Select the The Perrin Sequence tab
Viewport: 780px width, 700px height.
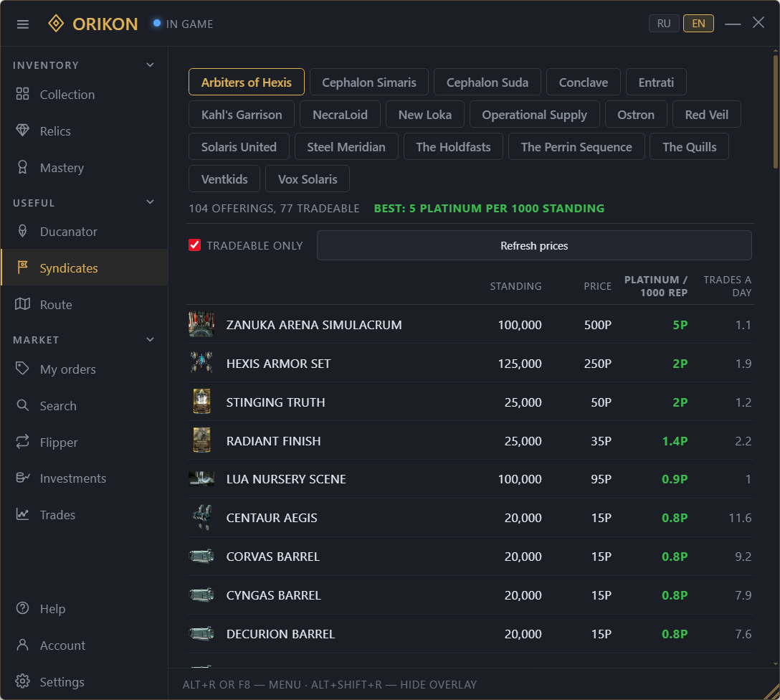[576, 147]
